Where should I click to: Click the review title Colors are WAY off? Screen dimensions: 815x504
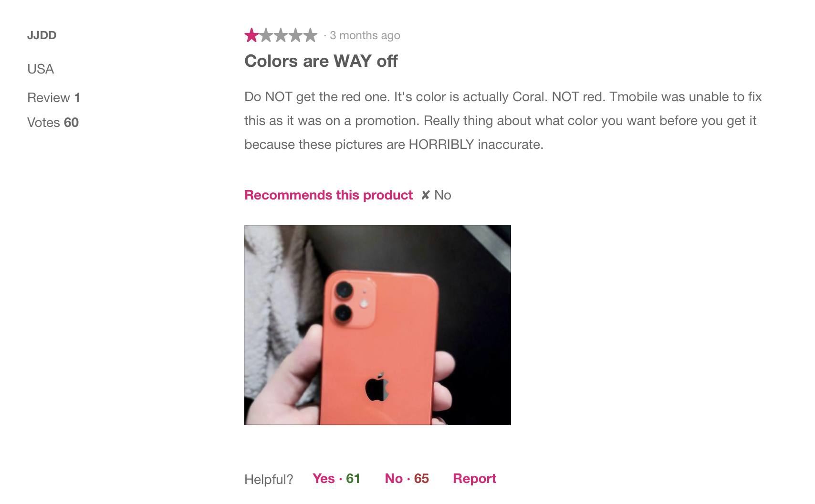click(321, 61)
